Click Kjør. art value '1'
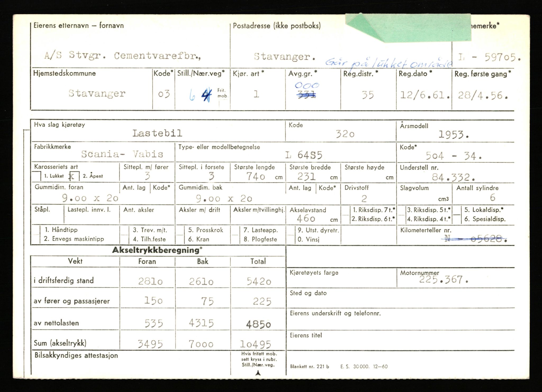This screenshot has width=542, height=392. (x=256, y=94)
